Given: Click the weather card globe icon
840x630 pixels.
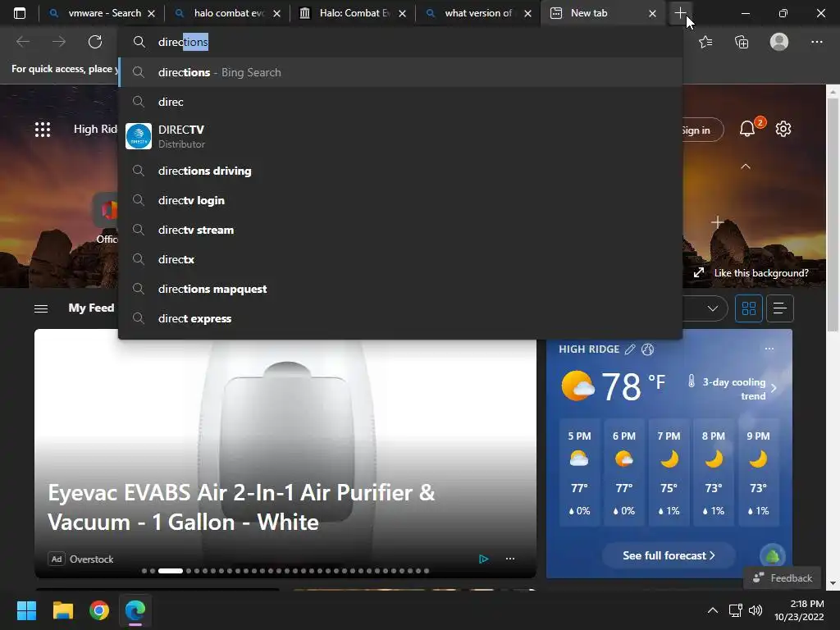Looking at the screenshot, I should point(648,349).
